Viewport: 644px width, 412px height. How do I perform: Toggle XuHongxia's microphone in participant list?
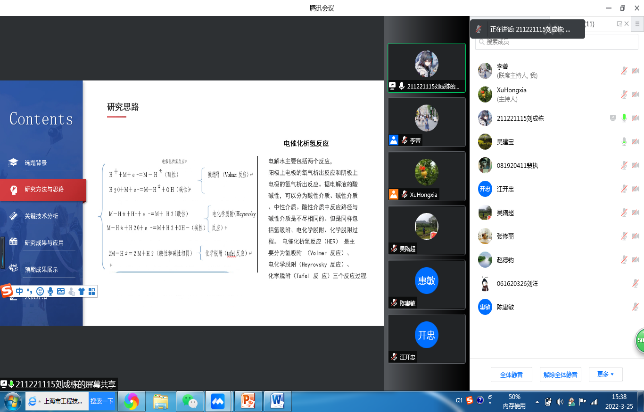tap(625, 94)
